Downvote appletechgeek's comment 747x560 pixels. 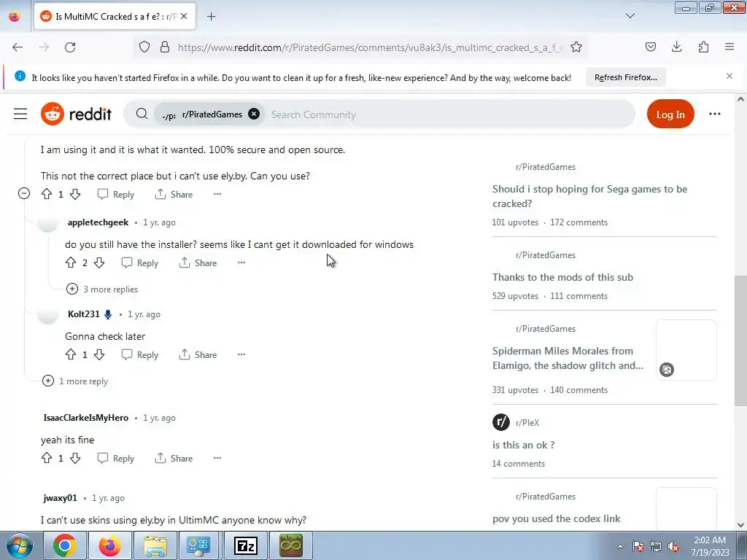(x=99, y=262)
